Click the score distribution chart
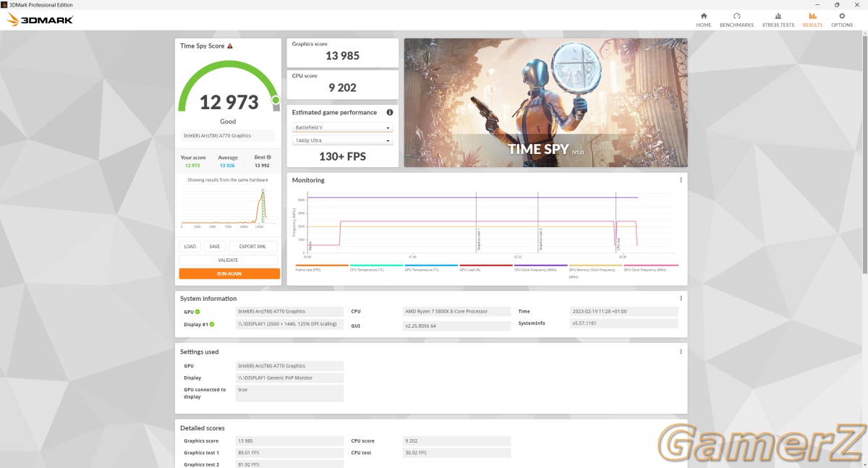This screenshot has width=868, height=468. point(228,208)
